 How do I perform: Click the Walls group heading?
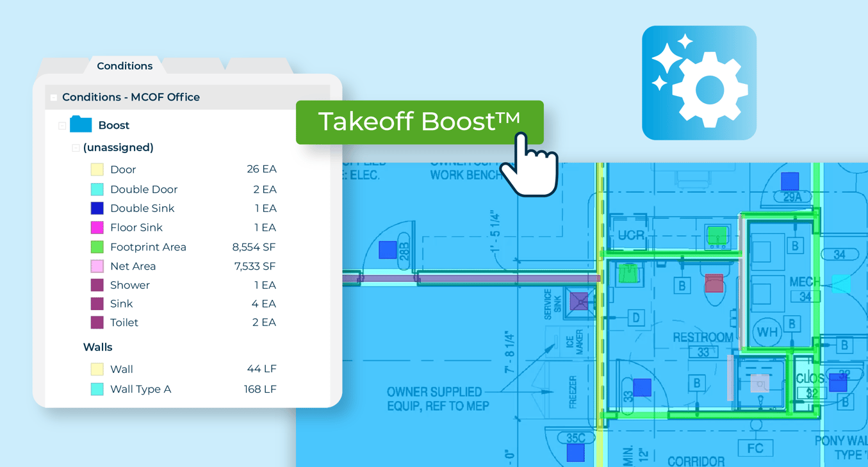pyautogui.click(x=97, y=347)
